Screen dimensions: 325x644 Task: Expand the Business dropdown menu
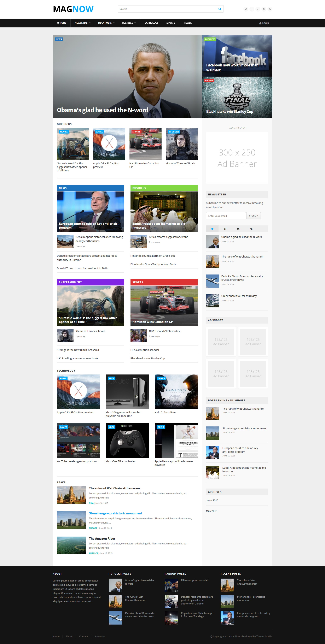[129, 23]
